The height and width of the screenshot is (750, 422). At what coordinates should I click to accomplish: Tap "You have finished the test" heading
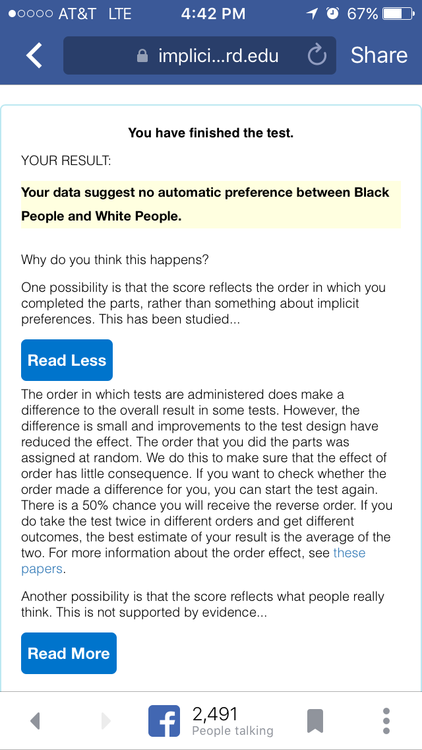click(x=211, y=133)
